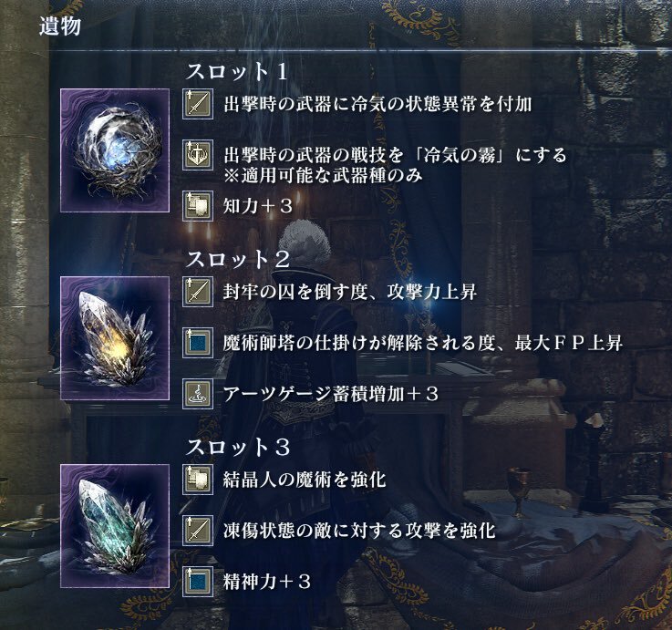
Task: Select effect text 出撃時の武器に冷気の状態異常を付加
Action: coord(377,104)
